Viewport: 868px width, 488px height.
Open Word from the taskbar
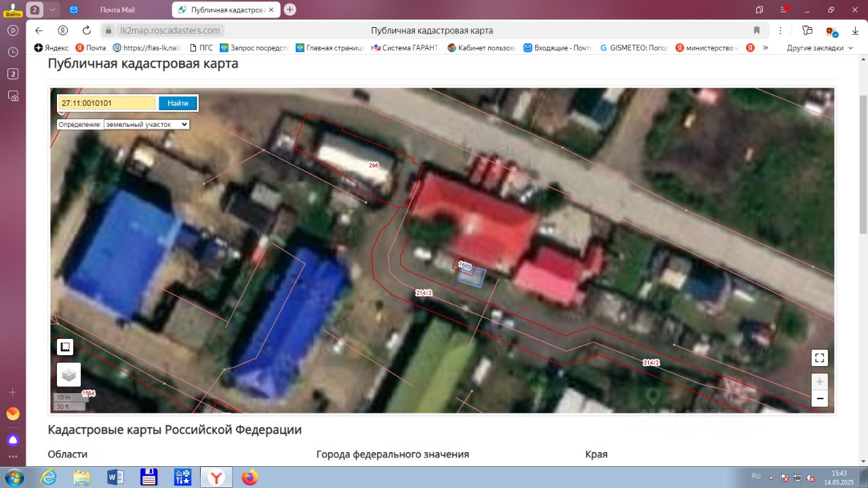pos(115,477)
